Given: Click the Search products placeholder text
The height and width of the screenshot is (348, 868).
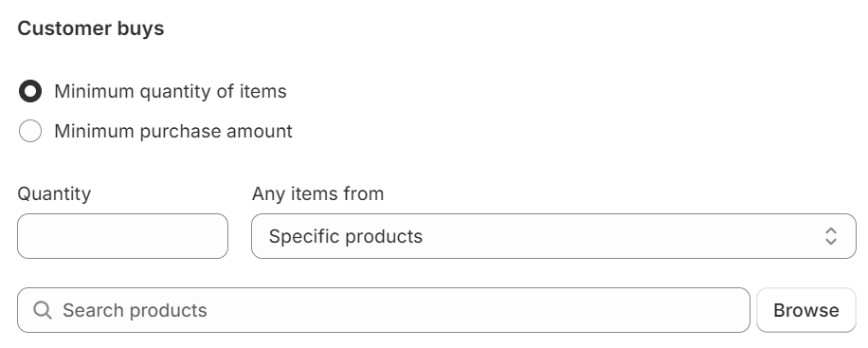Looking at the screenshot, I should [x=135, y=310].
